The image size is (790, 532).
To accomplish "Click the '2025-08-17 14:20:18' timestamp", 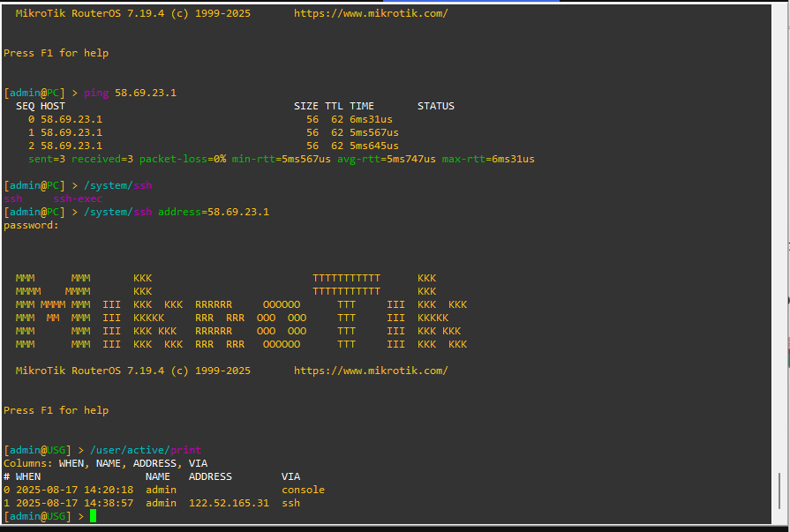I will coord(74,490).
